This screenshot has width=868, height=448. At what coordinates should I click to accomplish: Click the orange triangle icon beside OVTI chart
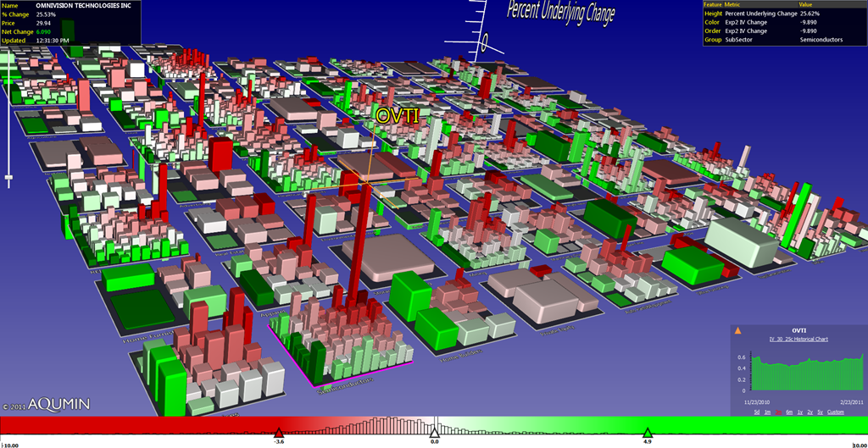click(737, 331)
